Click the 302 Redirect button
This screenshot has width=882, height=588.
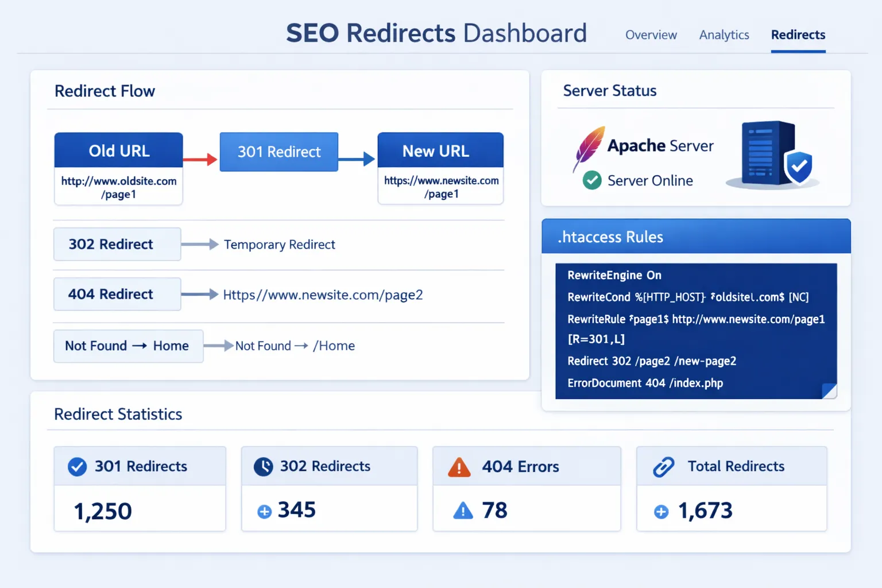point(117,244)
